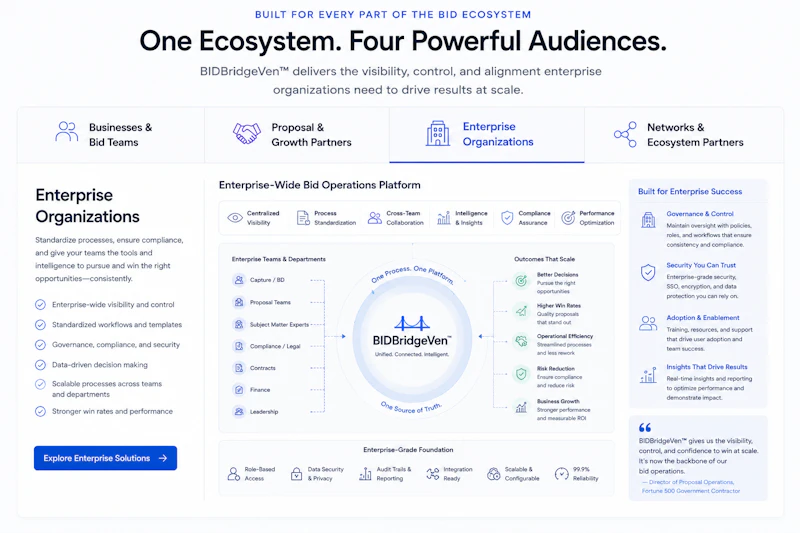The image size is (800, 533).
Task: Click the Role-Based Access icon
Action: [234, 474]
